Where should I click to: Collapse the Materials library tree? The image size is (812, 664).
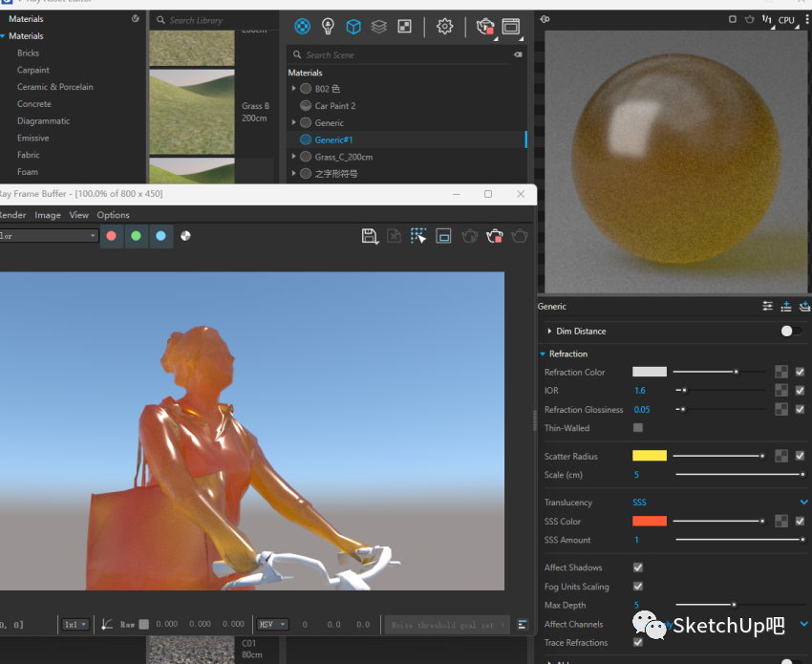click(3, 35)
